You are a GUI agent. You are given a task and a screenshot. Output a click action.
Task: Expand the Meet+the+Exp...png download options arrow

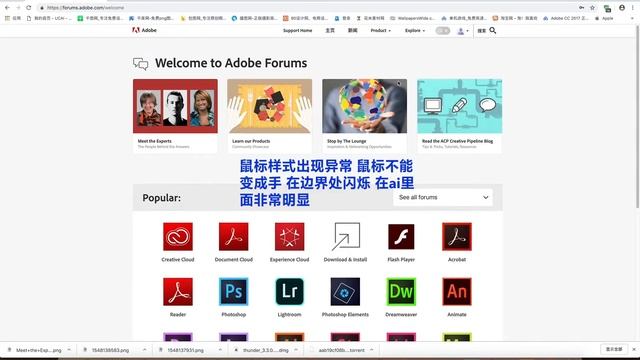69,350
